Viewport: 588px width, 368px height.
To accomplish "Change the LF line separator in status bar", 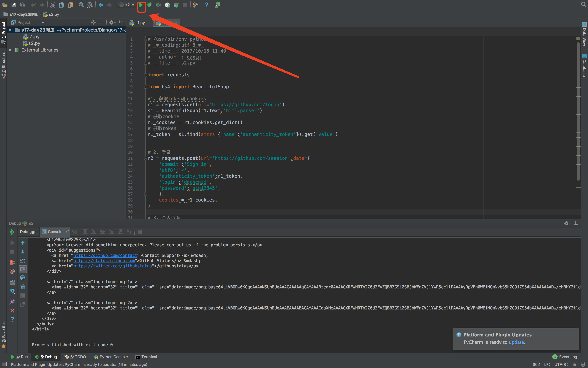I will (x=547, y=364).
